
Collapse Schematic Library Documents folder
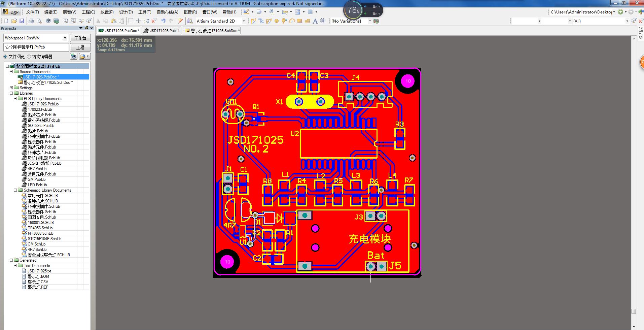pyautogui.click(x=15, y=190)
